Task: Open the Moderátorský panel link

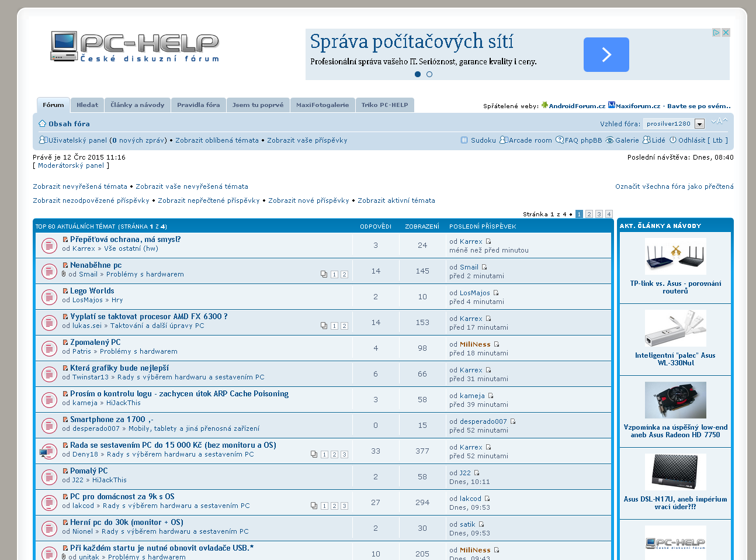Action: point(71,166)
